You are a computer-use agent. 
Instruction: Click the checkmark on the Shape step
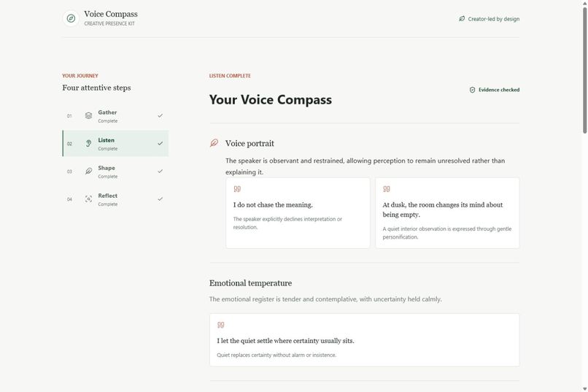[160, 171]
